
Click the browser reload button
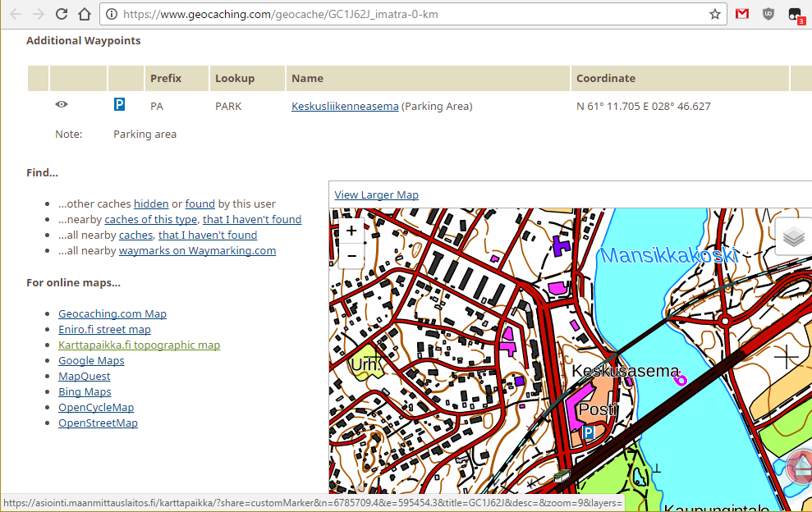click(62, 14)
